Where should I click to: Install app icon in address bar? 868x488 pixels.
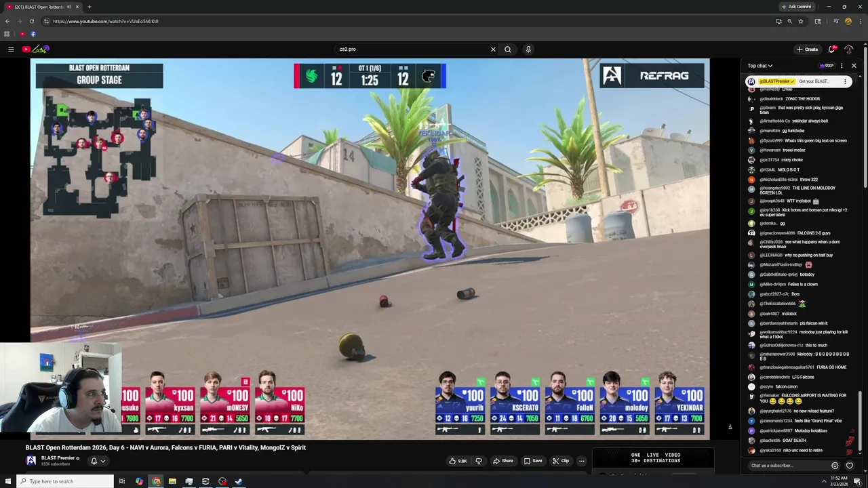point(778,21)
